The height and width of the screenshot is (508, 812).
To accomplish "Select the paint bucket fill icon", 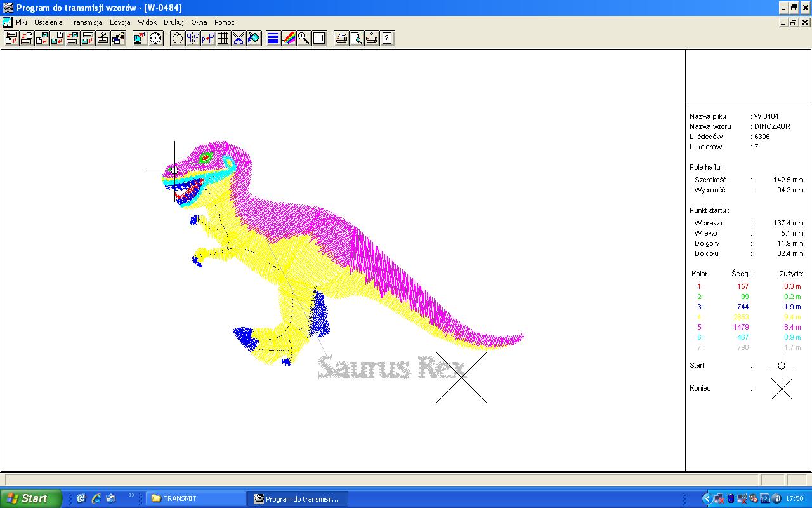I will point(254,38).
